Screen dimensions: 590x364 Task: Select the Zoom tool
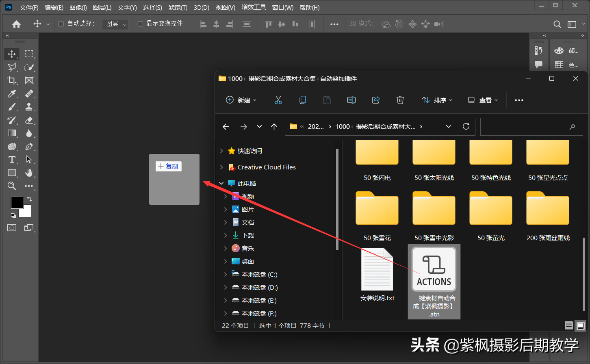click(12, 186)
